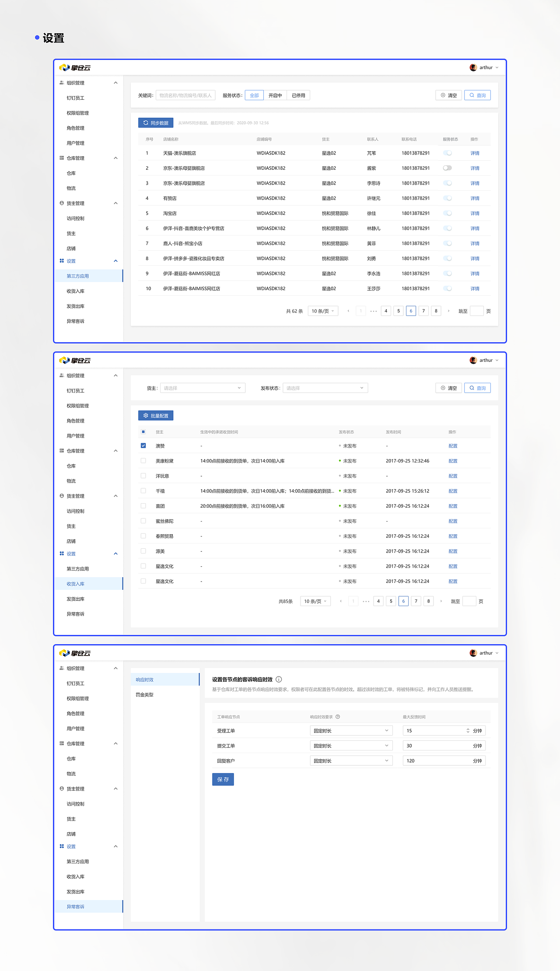Click arthur's avatar in the 收货入库 window
This screenshot has height=971, width=560.
[x=473, y=360]
